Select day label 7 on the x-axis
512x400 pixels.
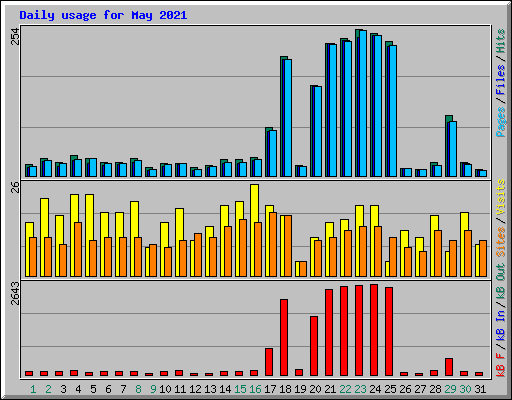click(123, 389)
